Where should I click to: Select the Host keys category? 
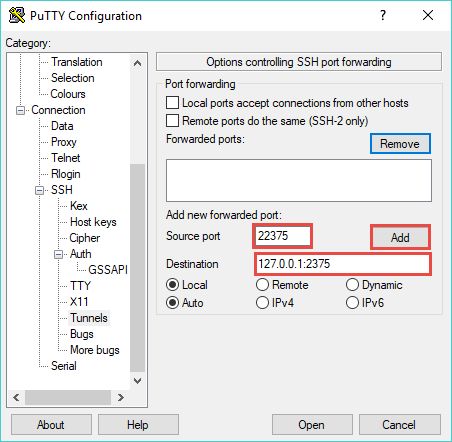tap(93, 222)
